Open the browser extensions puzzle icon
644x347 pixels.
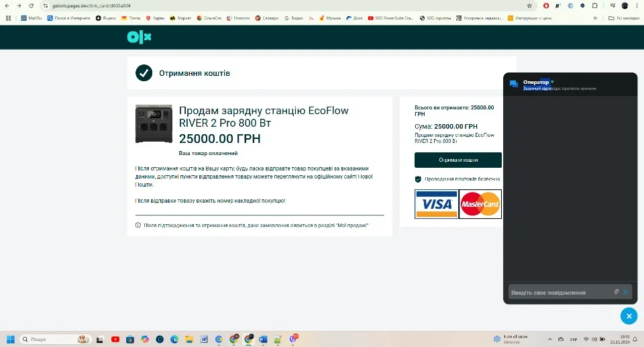[x=595, y=6]
